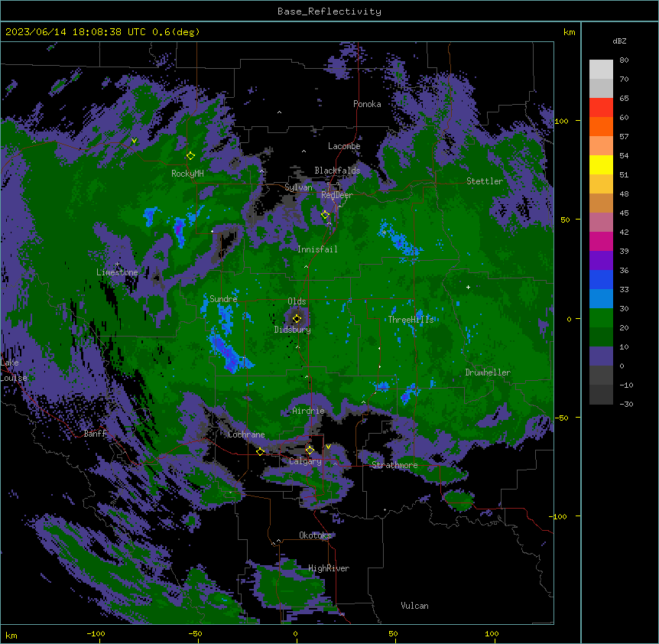Click the white plus marker northwest of Drumheller
The image size is (659, 644).
468,287
